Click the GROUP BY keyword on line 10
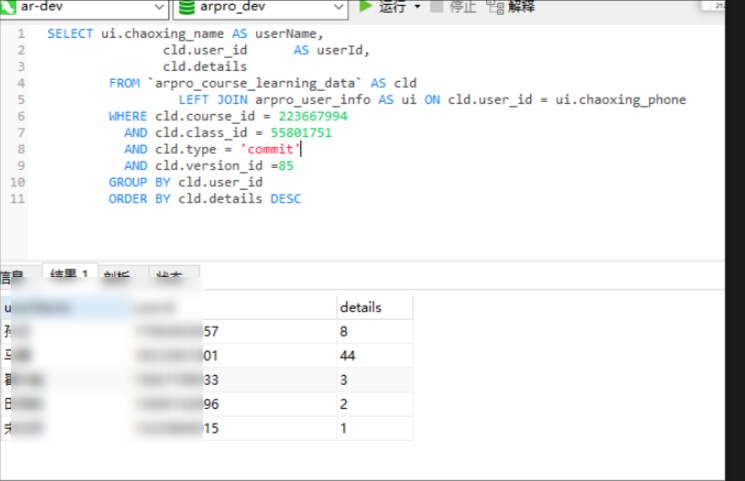 click(139, 182)
